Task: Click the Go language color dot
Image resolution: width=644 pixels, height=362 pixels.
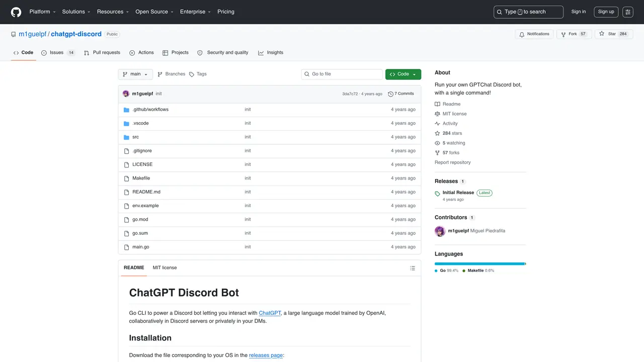Action: (x=436, y=271)
